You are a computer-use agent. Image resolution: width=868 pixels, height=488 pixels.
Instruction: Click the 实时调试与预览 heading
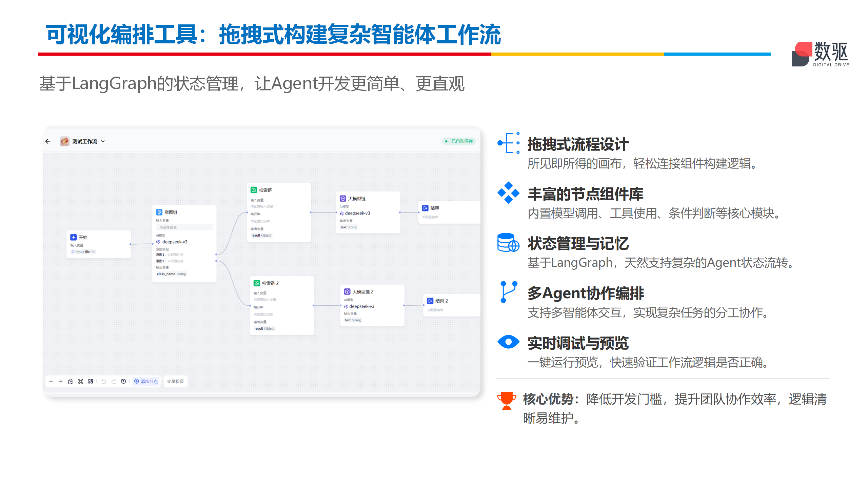(578, 343)
